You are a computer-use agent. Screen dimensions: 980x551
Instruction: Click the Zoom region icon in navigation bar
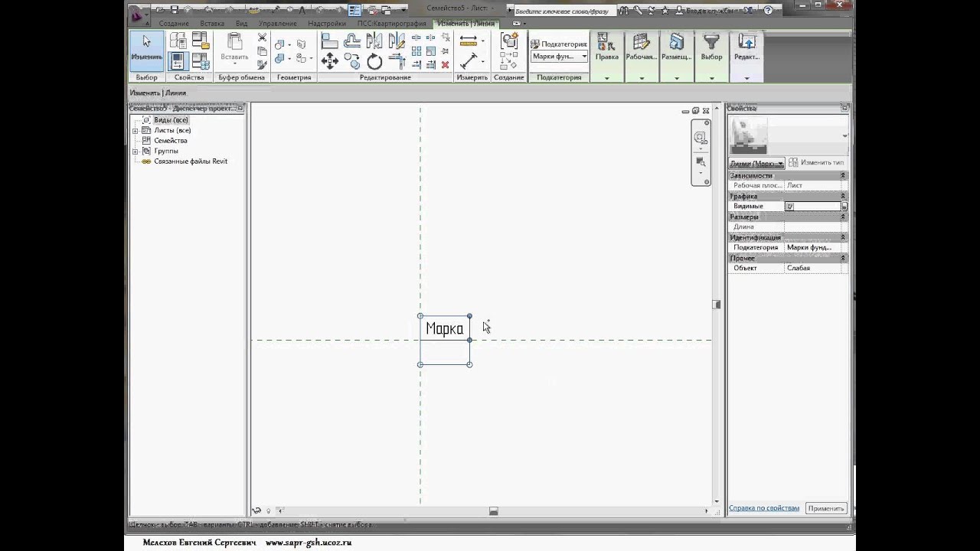[x=700, y=162]
